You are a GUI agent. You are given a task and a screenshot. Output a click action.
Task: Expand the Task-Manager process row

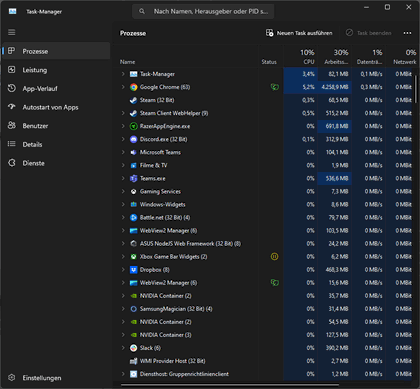(123, 74)
